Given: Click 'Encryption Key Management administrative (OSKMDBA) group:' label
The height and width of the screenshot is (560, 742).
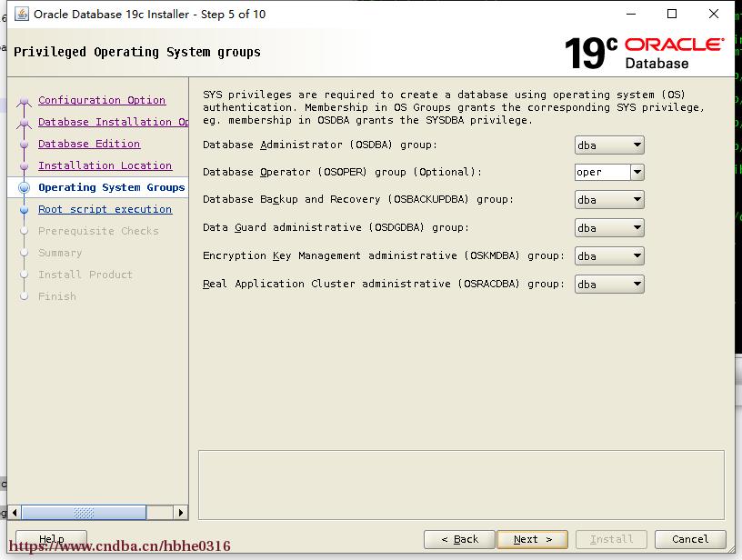Looking at the screenshot, I should [x=384, y=255].
